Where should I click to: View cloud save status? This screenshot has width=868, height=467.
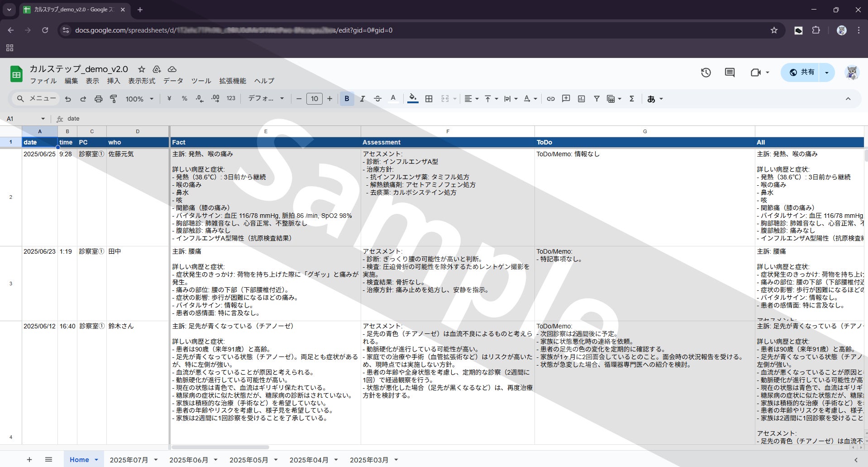point(172,69)
